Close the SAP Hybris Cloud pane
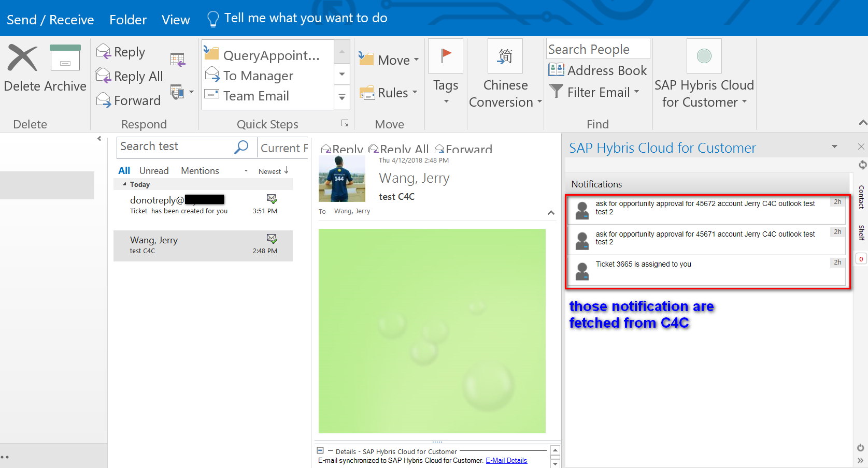This screenshot has height=468, width=868. pyautogui.click(x=861, y=147)
